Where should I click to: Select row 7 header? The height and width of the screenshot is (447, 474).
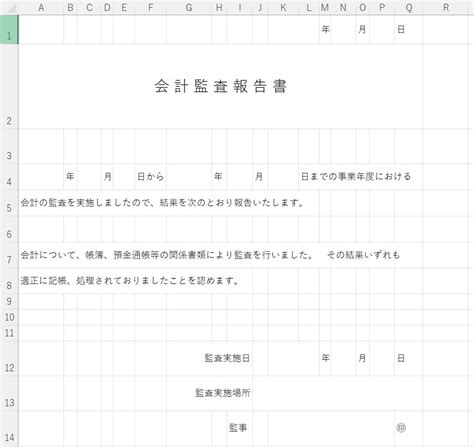pyautogui.click(x=9, y=255)
